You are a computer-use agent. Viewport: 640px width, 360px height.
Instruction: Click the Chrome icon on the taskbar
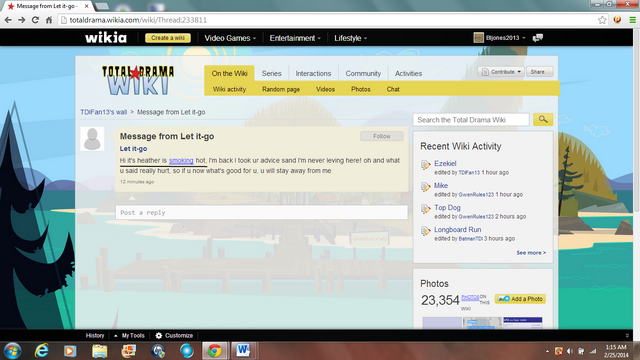(214, 351)
